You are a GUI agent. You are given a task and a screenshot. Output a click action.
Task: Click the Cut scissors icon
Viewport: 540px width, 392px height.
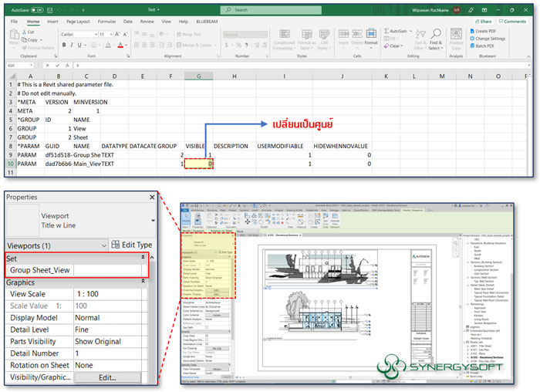click(24, 32)
